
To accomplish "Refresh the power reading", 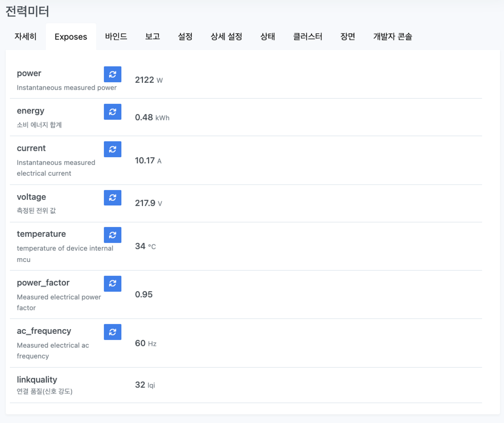I will pos(112,74).
